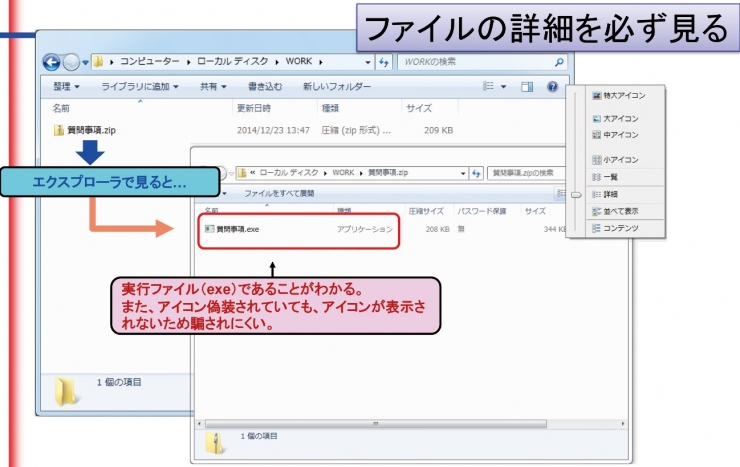Open help with the question mark icon
The height and width of the screenshot is (467, 740).
pos(553,86)
